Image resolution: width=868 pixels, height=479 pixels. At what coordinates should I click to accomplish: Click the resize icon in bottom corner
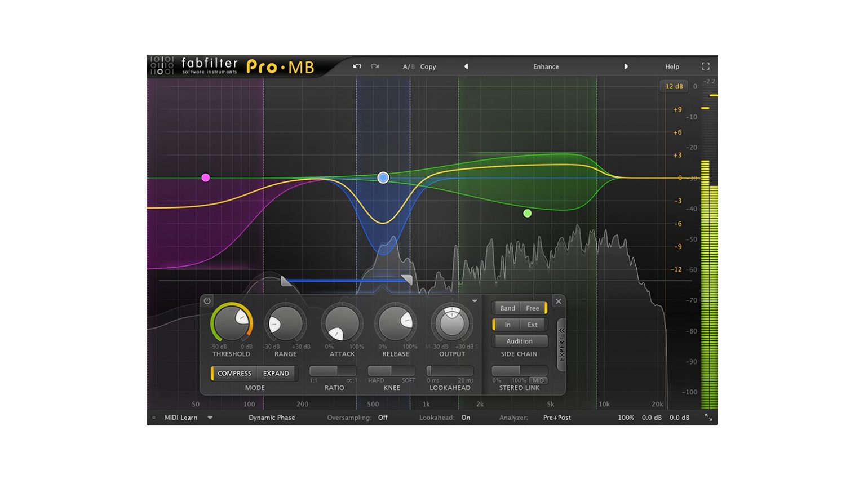tap(708, 418)
